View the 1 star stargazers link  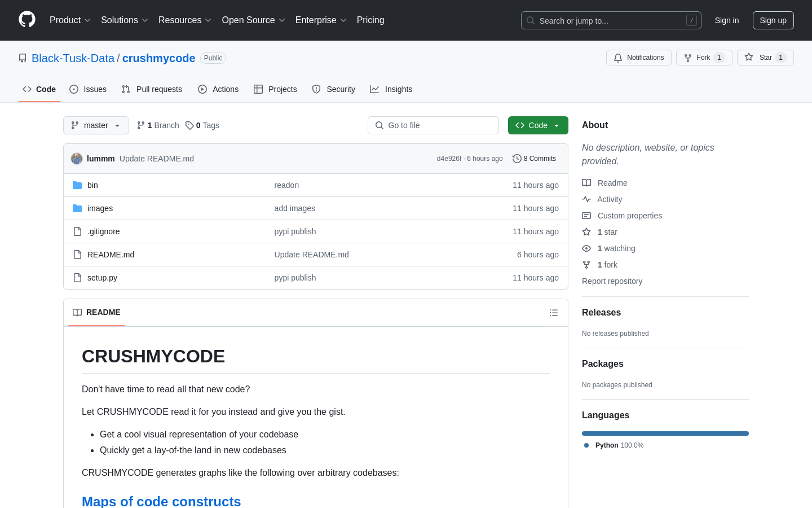(599, 232)
